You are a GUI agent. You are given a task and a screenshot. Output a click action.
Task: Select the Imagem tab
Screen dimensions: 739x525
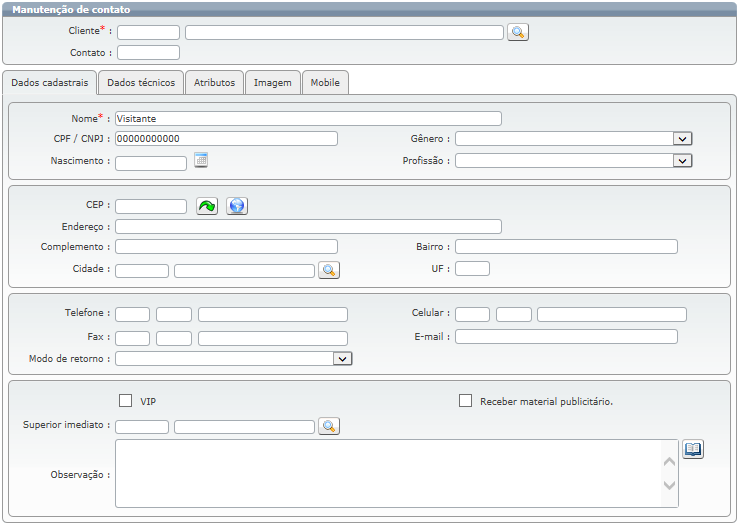(272, 83)
